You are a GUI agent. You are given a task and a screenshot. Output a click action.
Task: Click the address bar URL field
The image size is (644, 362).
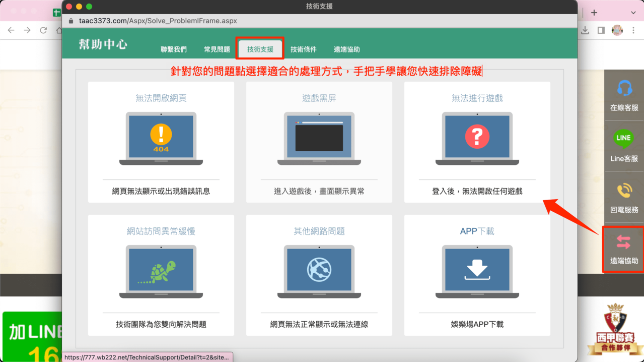point(158,21)
